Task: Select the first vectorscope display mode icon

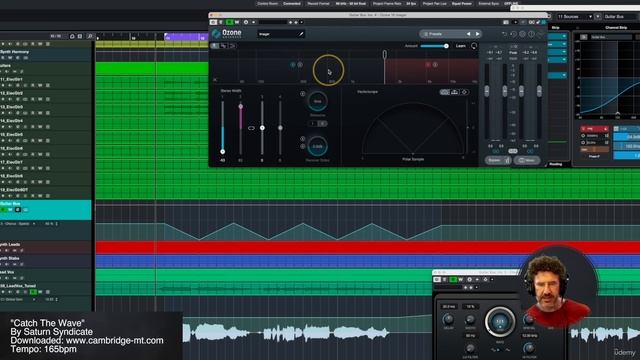Action: click(x=444, y=92)
